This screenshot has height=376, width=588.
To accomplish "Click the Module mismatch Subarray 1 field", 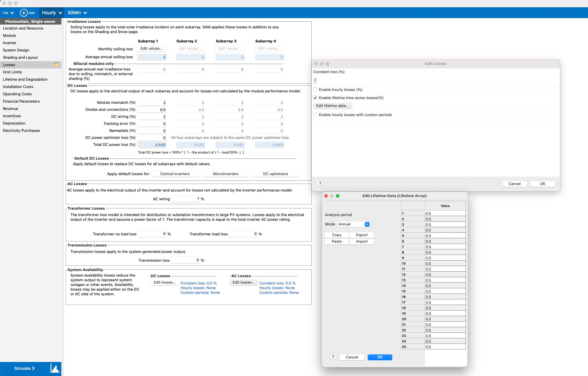I will tap(152, 103).
